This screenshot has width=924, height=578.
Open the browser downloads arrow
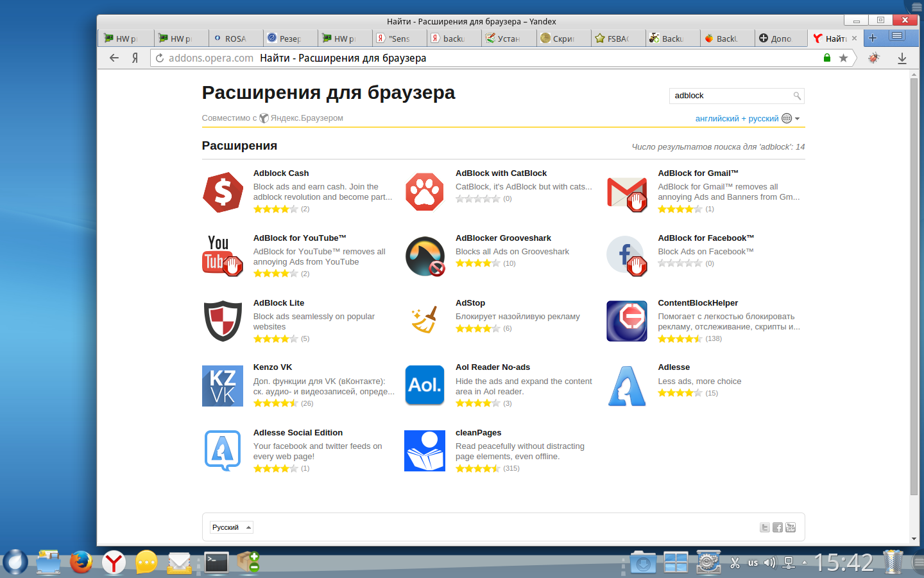(902, 58)
